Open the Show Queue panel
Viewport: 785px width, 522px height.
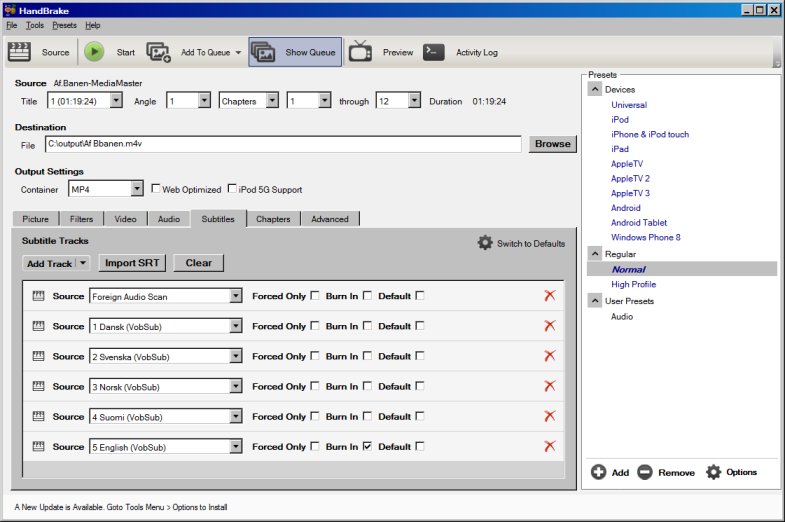coord(295,52)
